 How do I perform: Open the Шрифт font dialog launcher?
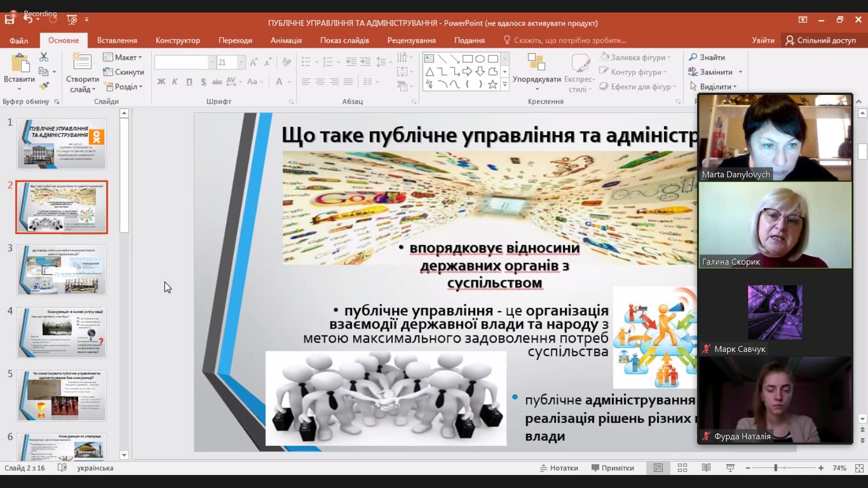click(291, 101)
